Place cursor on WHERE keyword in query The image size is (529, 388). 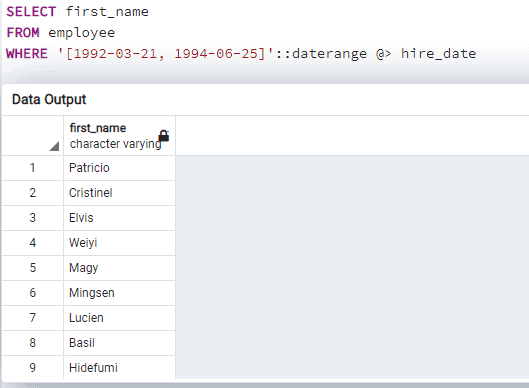click(x=27, y=54)
